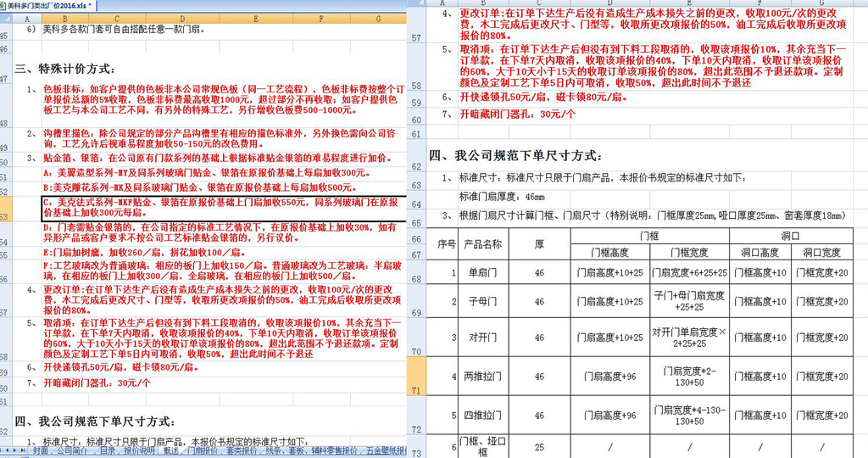The width and height of the screenshot is (868, 458).
Task: Click the 单扇门 product name cell
Action: coord(482,272)
